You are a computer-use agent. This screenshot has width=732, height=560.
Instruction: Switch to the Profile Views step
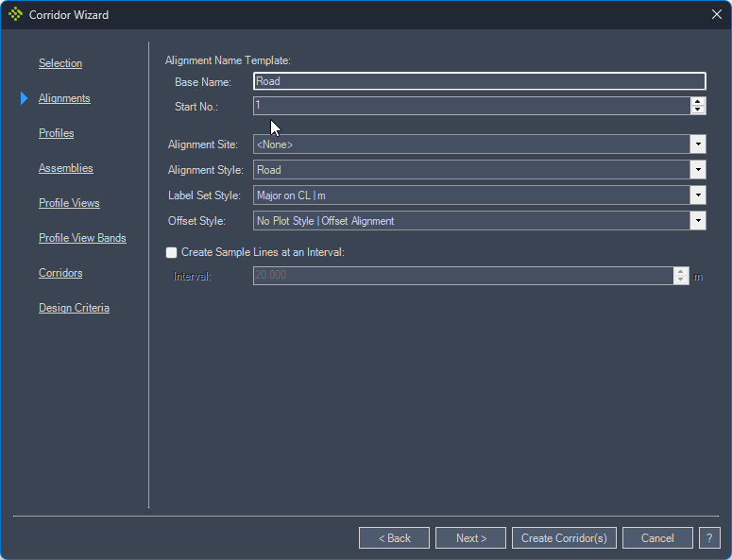(69, 203)
